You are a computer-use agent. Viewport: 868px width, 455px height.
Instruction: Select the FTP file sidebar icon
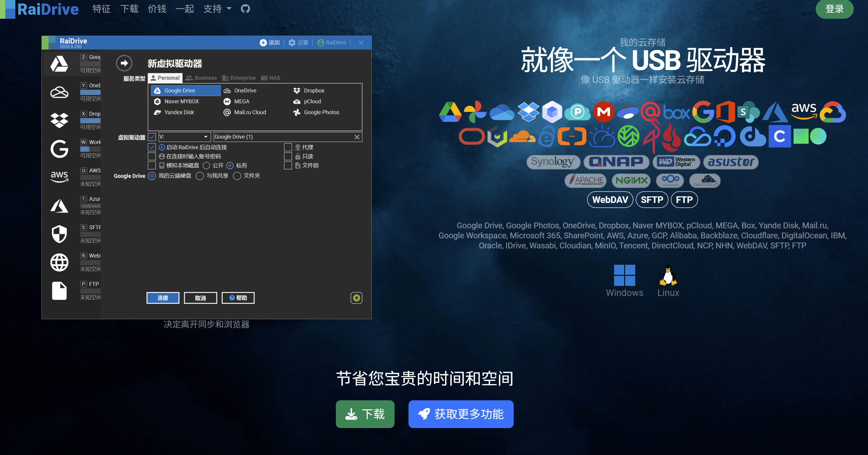(59, 291)
